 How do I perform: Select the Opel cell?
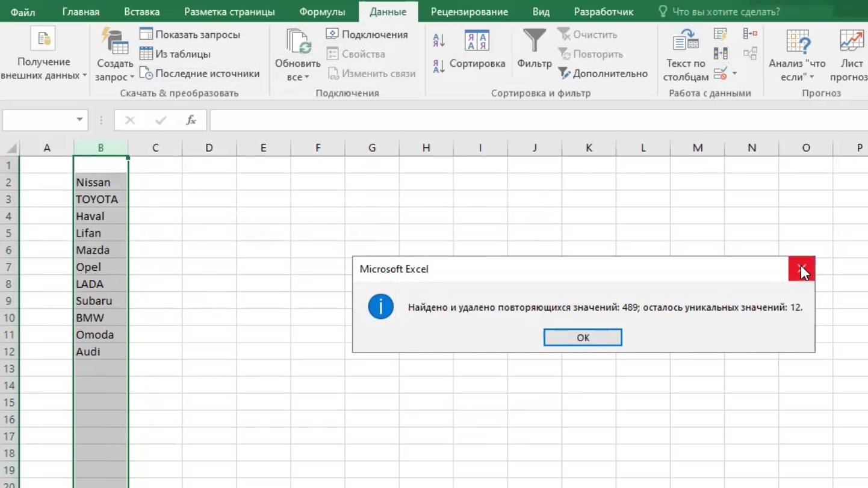(x=101, y=267)
